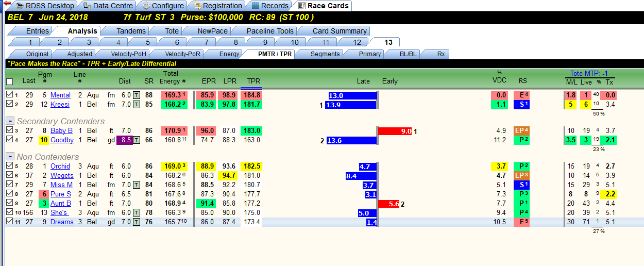Uncheck the checkbox for Kreesi row
Image resolution: width=644 pixels, height=266 pixels.
9,104
